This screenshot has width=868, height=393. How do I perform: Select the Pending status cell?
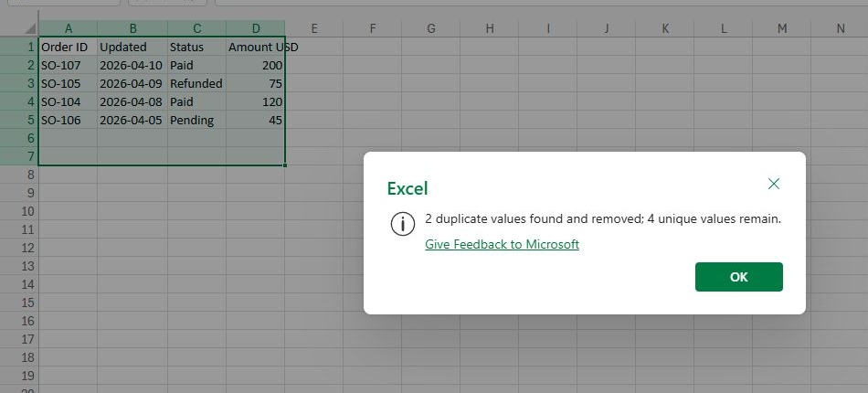point(197,120)
